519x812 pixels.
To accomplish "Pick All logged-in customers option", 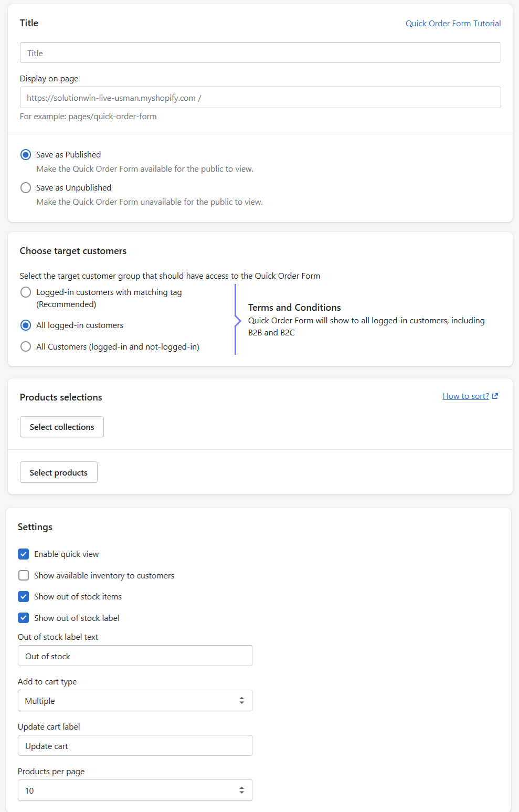I will 26,325.
